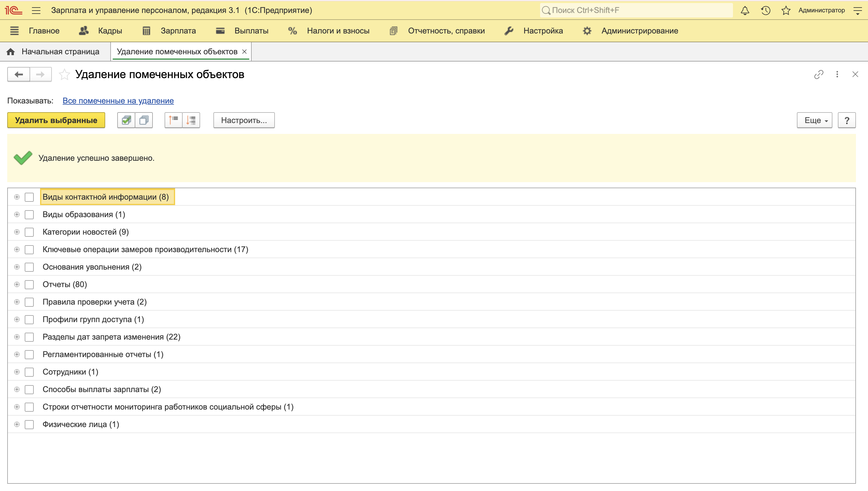Click the check all items icon
The image size is (868, 491).
pos(126,120)
